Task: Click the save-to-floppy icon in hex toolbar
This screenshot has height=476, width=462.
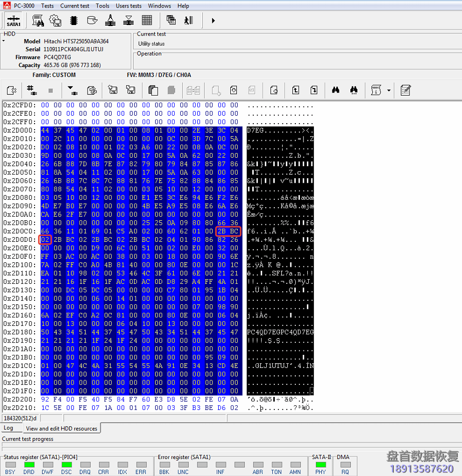Action: [113, 91]
